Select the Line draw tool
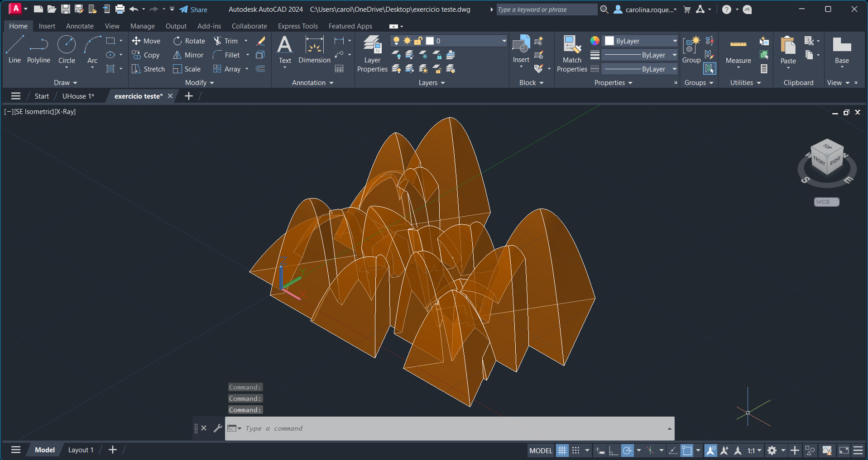868x460 pixels. pos(14,50)
